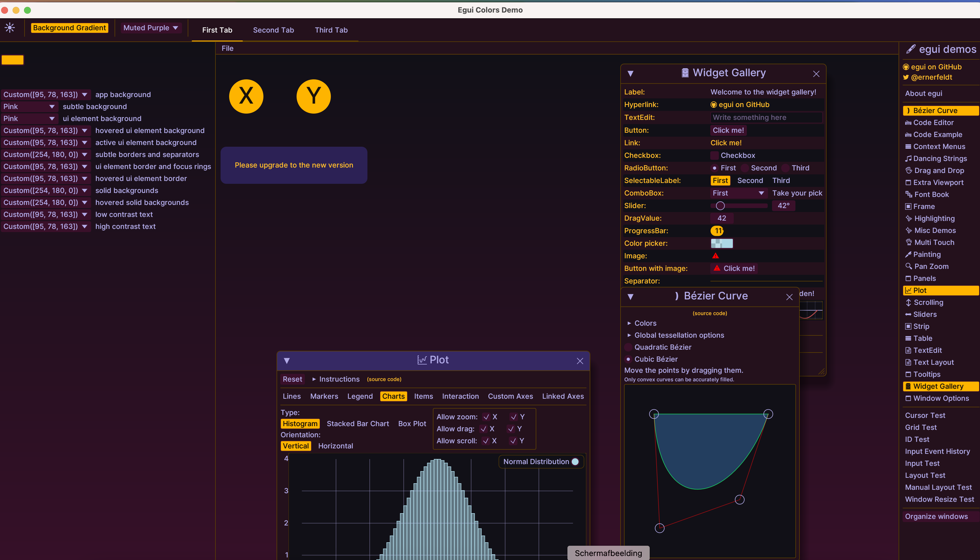Collapse the Widget Gallery window triangle
980x560 pixels.
(631, 73)
